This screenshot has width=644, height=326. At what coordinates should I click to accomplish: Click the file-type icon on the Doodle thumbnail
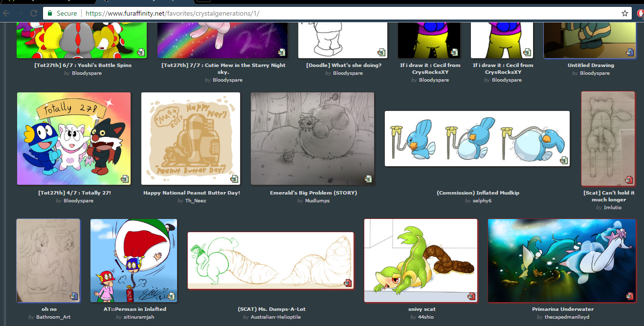[381, 52]
